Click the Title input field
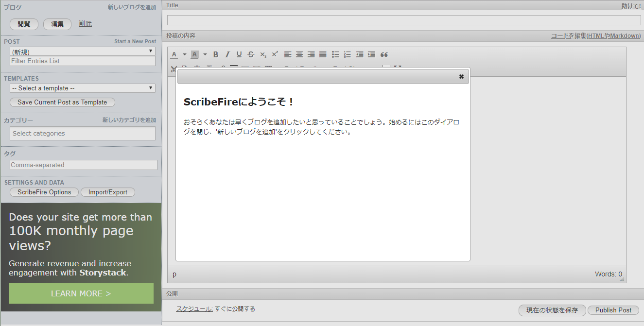This screenshot has height=326, width=644. point(404,20)
